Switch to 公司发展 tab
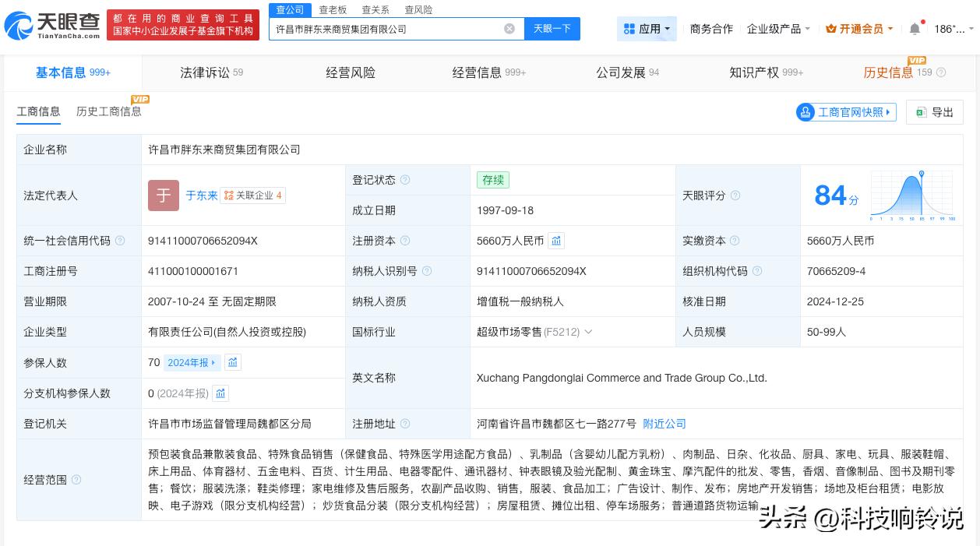Screen dimensions: 980x546 click(x=627, y=72)
